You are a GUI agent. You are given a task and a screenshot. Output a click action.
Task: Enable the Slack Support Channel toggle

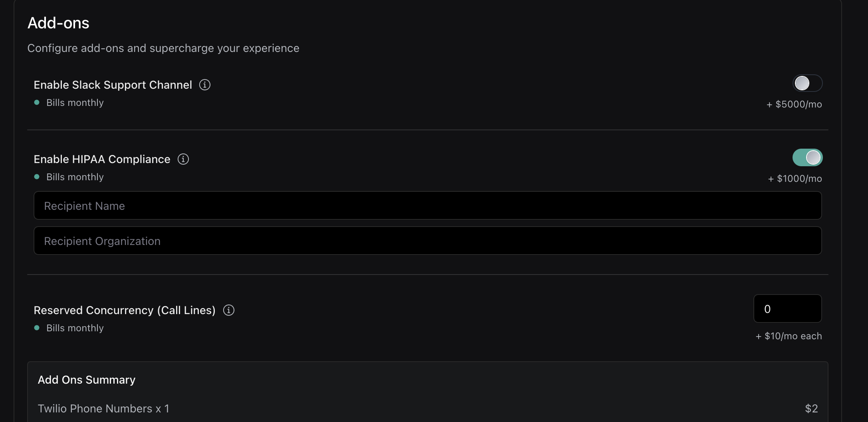tap(807, 83)
